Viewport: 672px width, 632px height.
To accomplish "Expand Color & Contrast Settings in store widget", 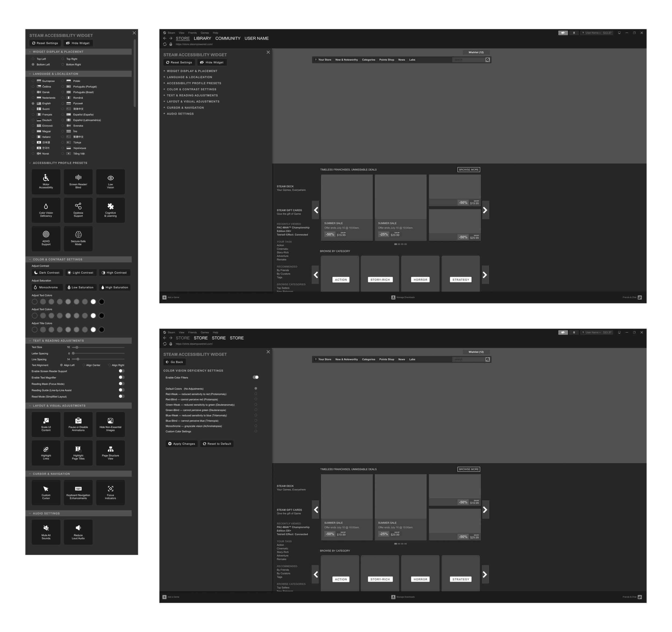I will (x=191, y=89).
